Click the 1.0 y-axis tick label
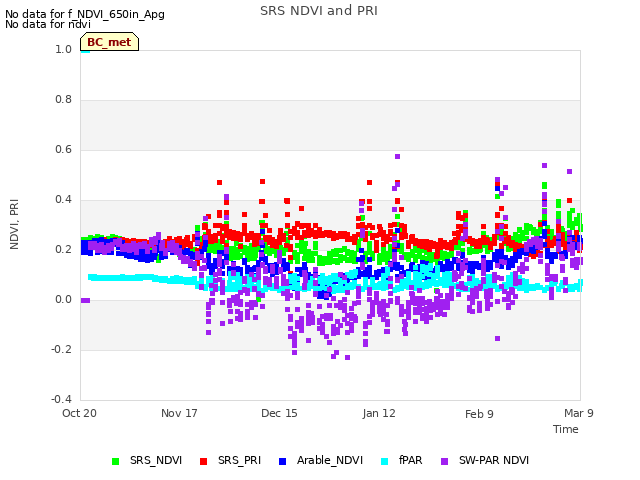This screenshot has height=480, width=640. 63,49
